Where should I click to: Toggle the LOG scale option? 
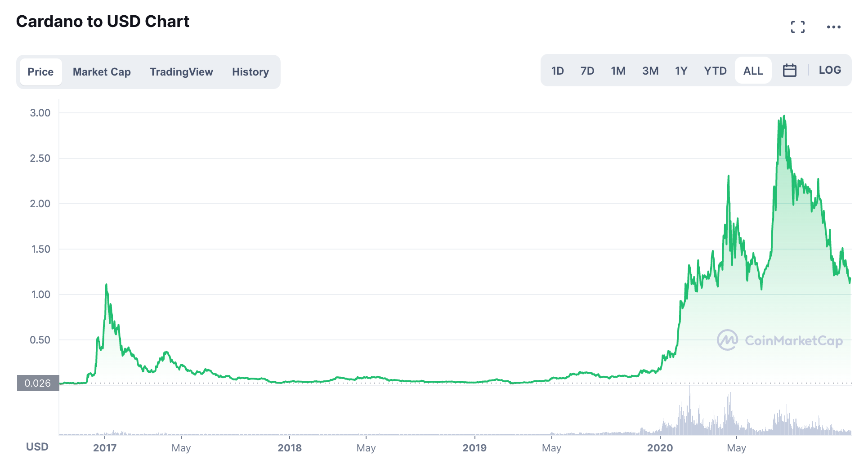coord(830,70)
